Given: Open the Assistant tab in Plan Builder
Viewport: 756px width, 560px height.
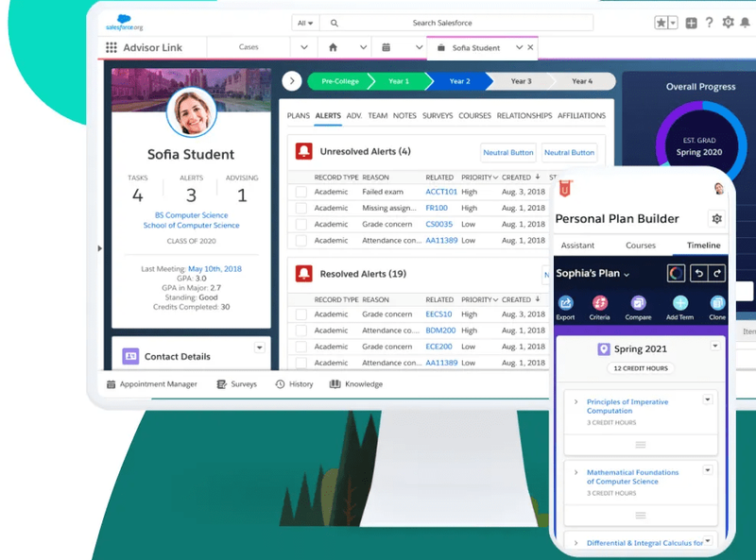Looking at the screenshot, I should [577, 246].
